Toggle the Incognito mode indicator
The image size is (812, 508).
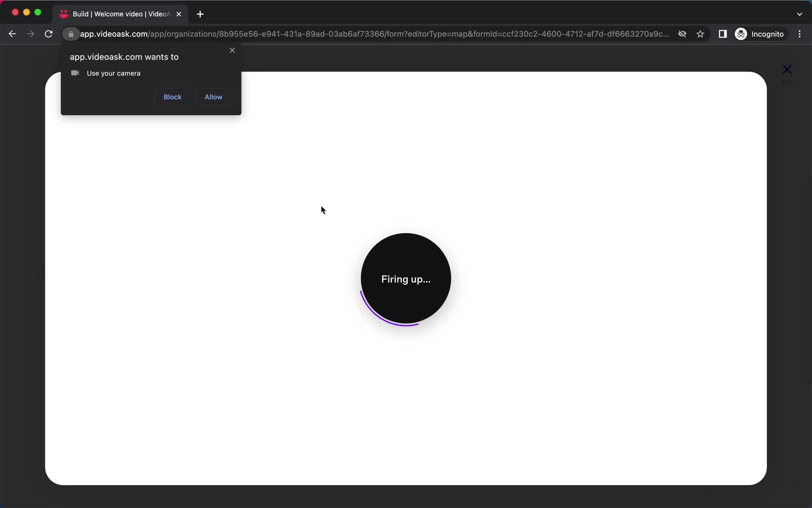pos(760,34)
